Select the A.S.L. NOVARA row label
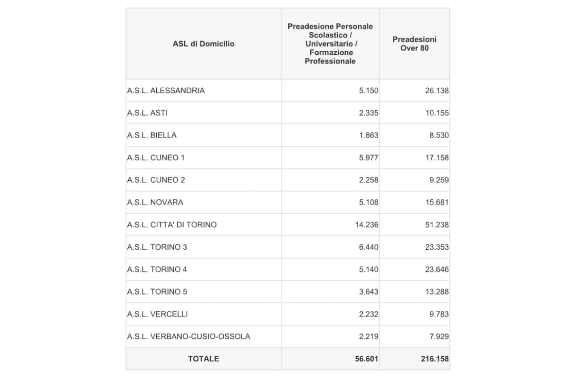 click(x=155, y=202)
